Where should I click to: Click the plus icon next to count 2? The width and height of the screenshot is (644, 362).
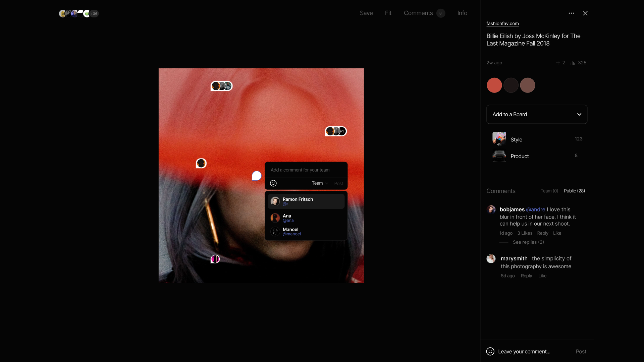(558, 63)
